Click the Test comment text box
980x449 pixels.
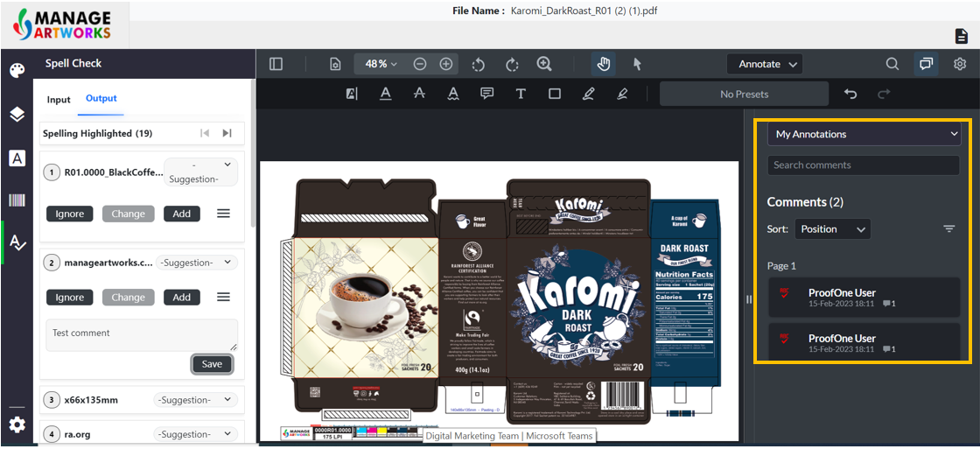tap(142, 334)
